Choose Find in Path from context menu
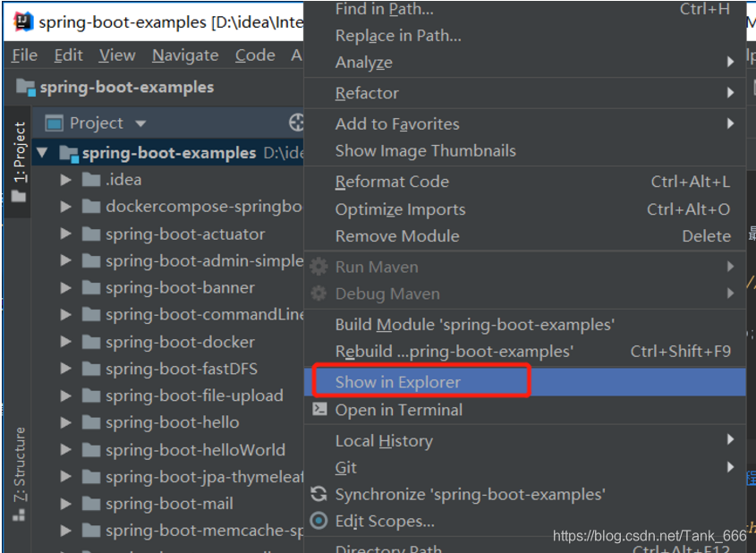 (525, 9)
